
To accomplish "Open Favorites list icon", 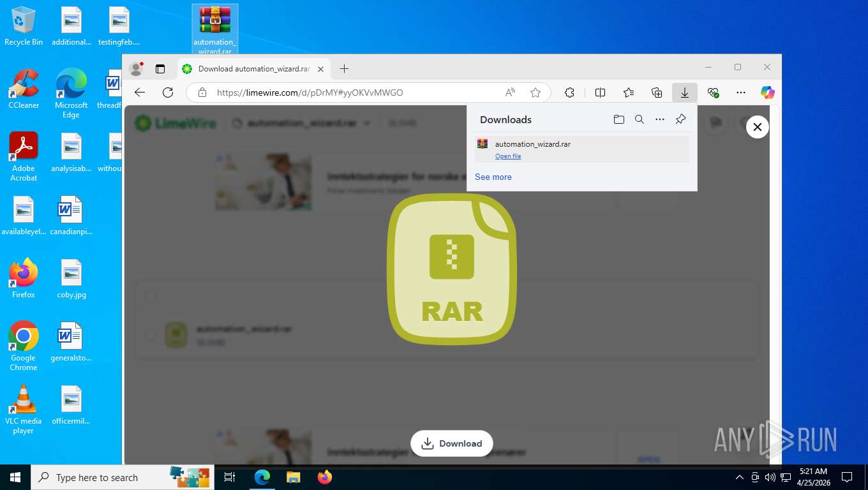I will pyautogui.click(x=629, y=93).
